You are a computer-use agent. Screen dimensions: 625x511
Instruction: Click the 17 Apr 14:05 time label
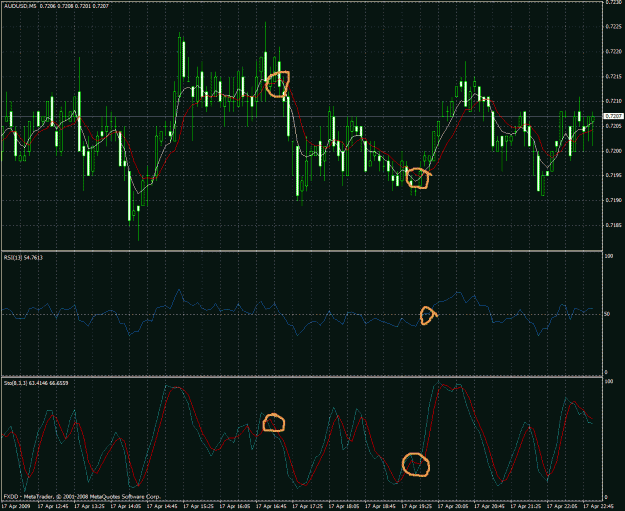coord(128,507)
